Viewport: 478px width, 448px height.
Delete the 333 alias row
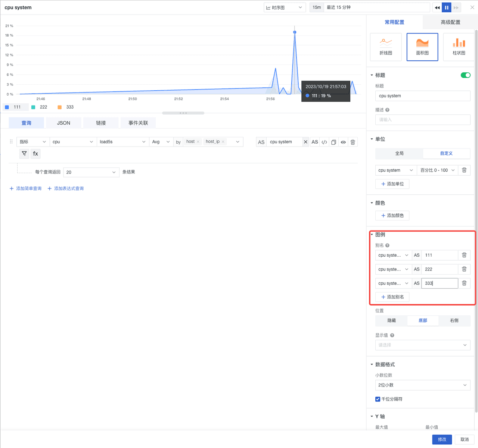(464, 283)
